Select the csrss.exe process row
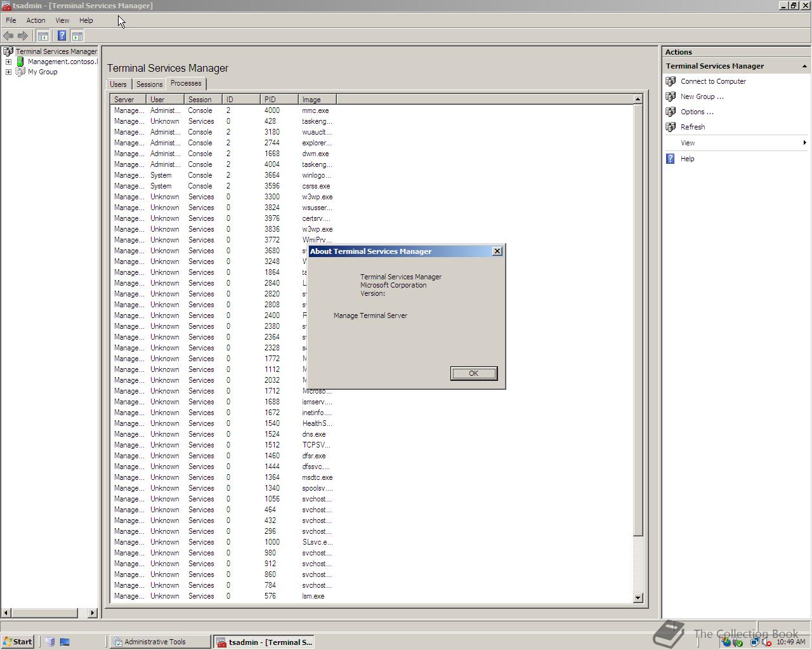812x650 pixels. [222, 186]
